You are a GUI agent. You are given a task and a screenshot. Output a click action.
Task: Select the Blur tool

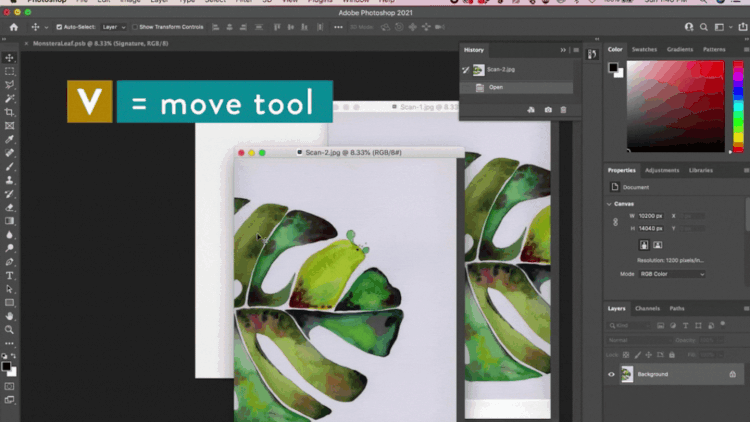tap(9, 235)
